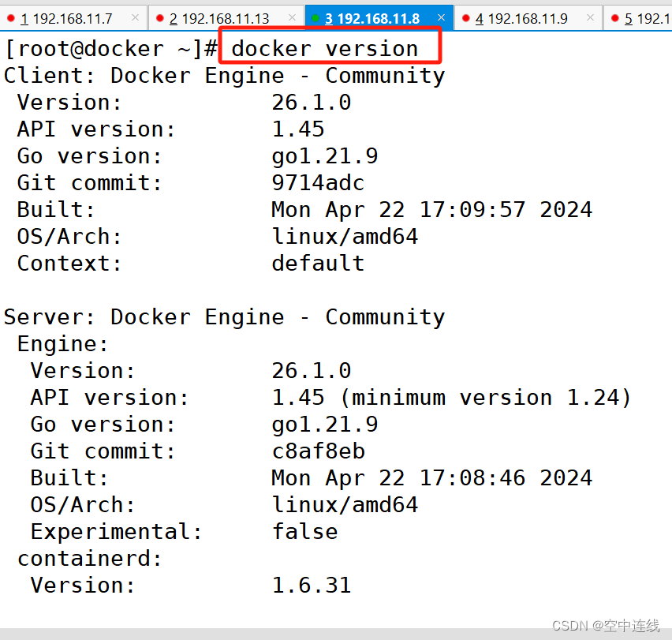Click the highlighted docker version command
Screen dimensions: 672x640
click(325, 49)
